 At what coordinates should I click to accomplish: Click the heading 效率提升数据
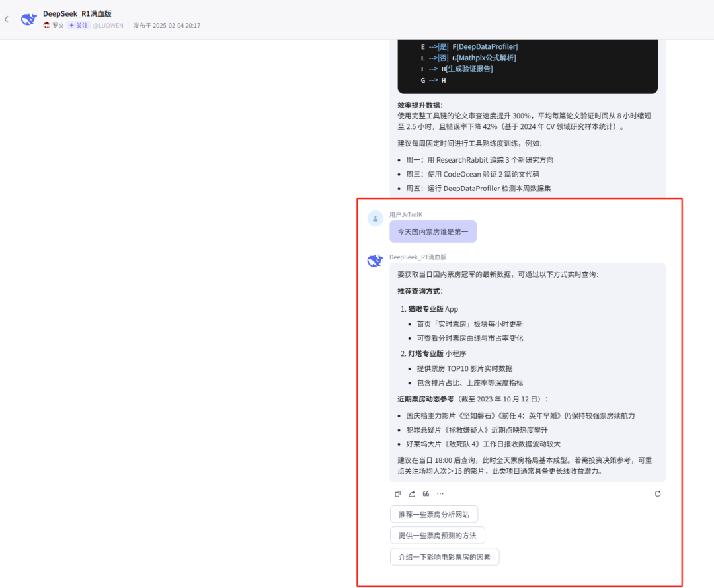tap(420, 105)
